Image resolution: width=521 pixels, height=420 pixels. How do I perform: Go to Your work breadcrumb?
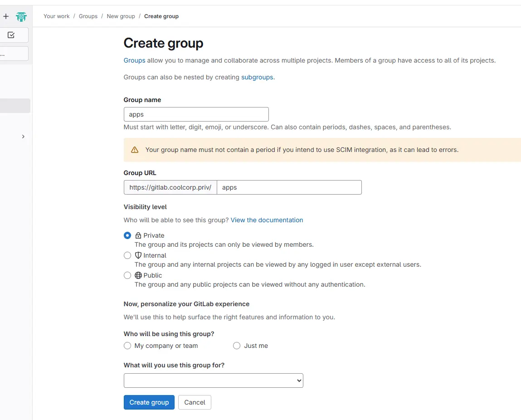(57, 16)
